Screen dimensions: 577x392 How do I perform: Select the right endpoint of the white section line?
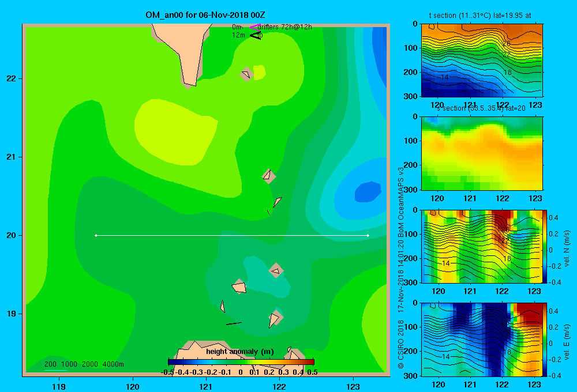pos(368,235)
